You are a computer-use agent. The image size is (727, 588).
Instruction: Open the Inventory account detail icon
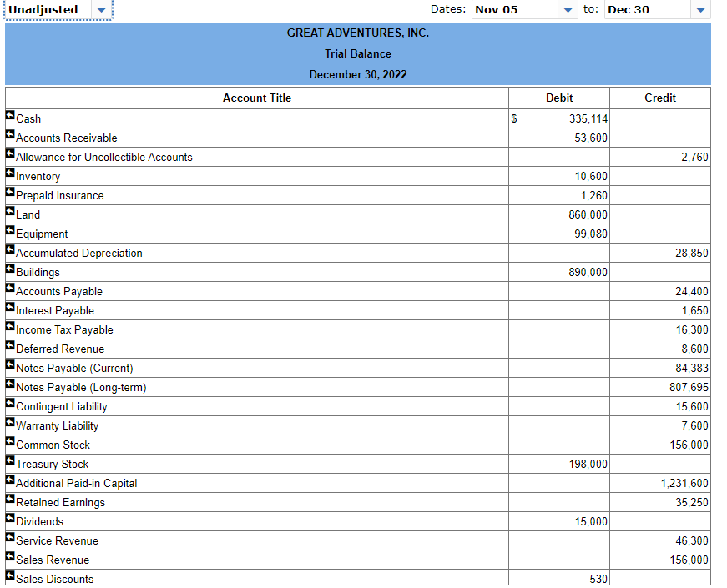point(8,173)
